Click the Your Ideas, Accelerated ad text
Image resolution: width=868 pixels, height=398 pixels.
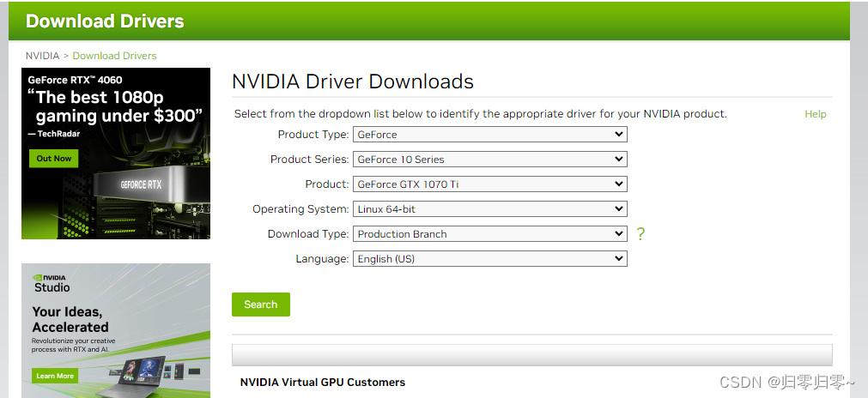click(70, 319)
